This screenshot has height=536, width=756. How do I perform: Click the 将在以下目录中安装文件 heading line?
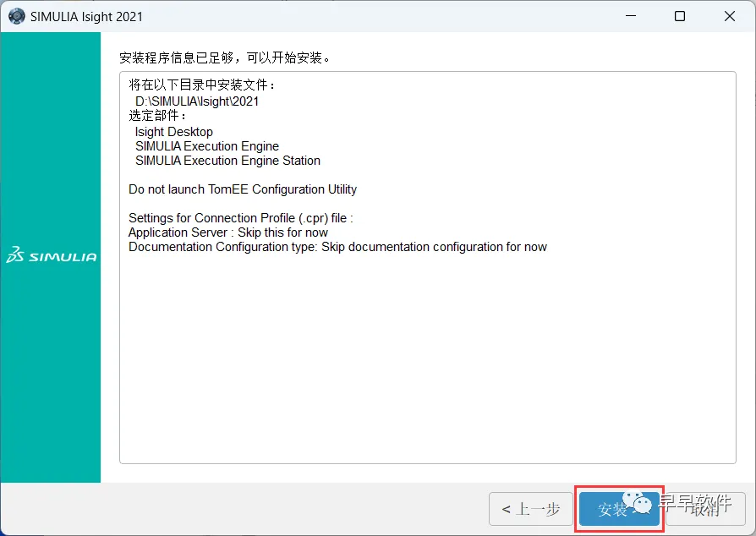202,85
